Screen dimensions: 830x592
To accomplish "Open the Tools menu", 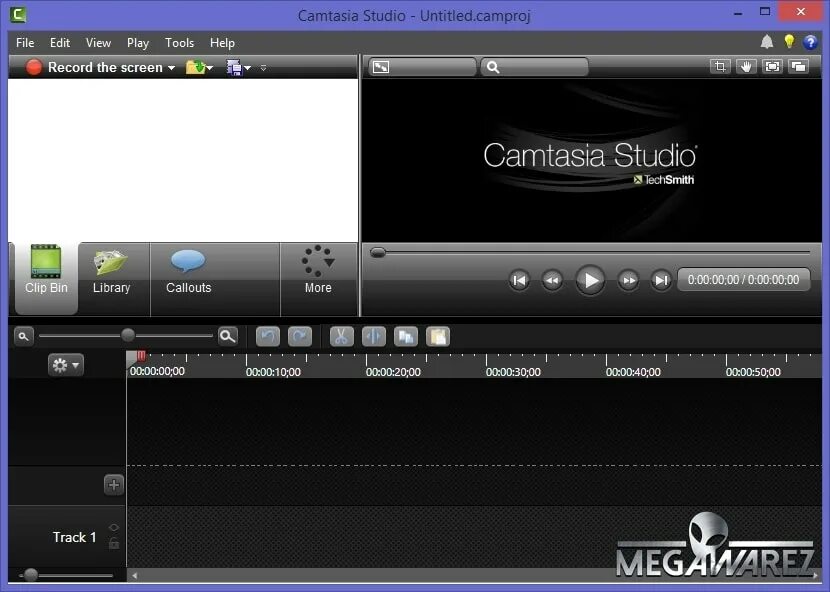I will (179, 43).
